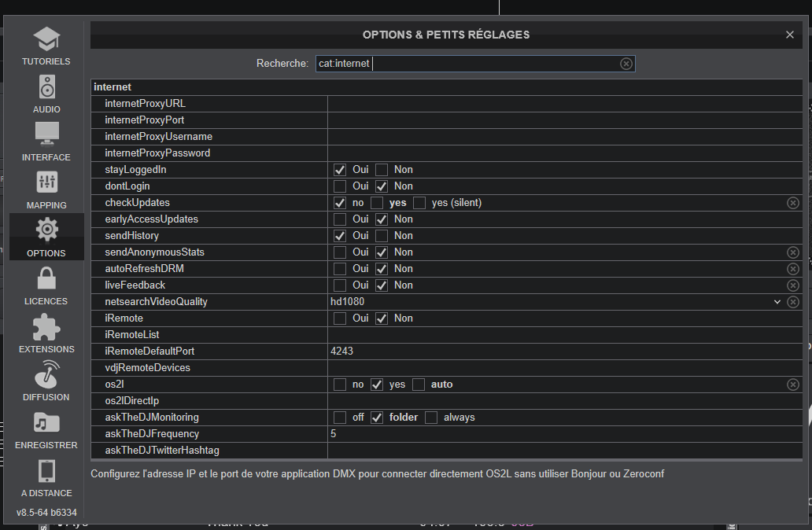The image size is (812, 530).
Task: Open the hd1080 video quality combo box
Action: click(551, 302)
